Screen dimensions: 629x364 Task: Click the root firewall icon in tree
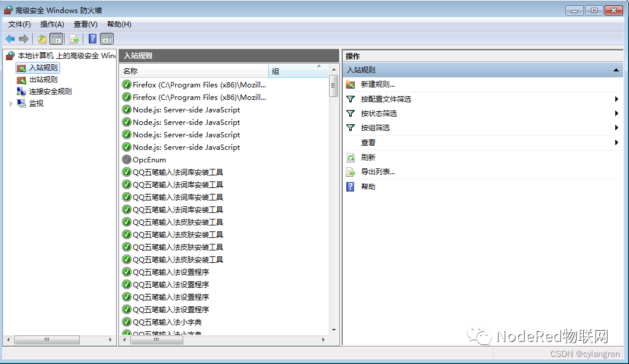pyautogui.click(x=11, y=56)
